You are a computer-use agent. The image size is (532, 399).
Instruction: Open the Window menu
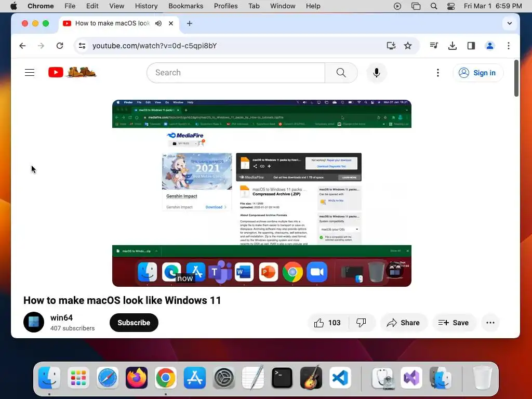coord(283,6)
